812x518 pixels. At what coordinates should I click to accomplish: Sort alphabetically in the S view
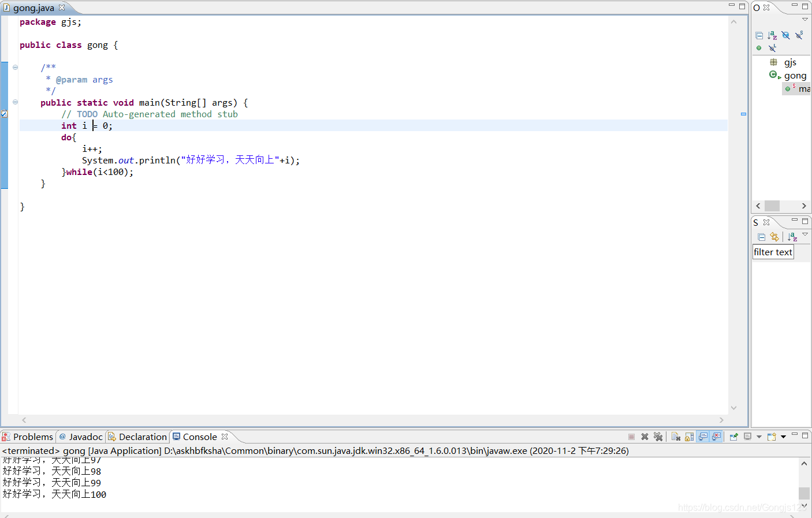(792, 237)
